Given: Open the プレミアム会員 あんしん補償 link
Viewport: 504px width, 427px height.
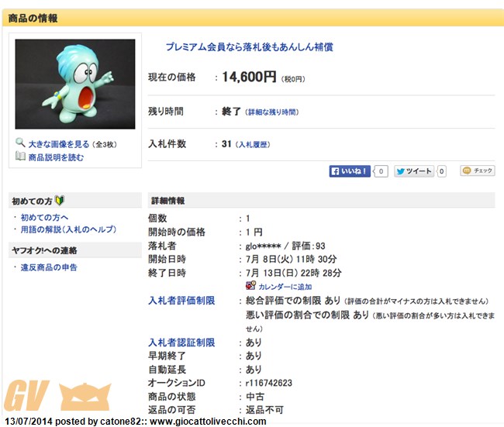Looking at the screenshot, I should 249,47.
